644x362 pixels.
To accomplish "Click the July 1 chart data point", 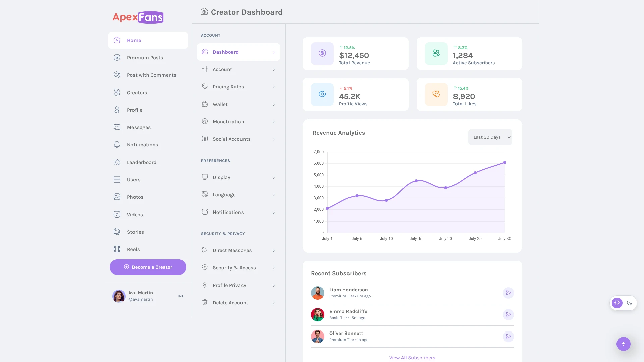I will 327,209.
